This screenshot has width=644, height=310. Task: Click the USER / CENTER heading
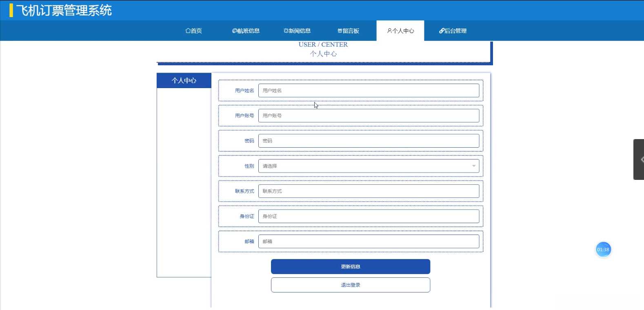[x=323, y=44]
